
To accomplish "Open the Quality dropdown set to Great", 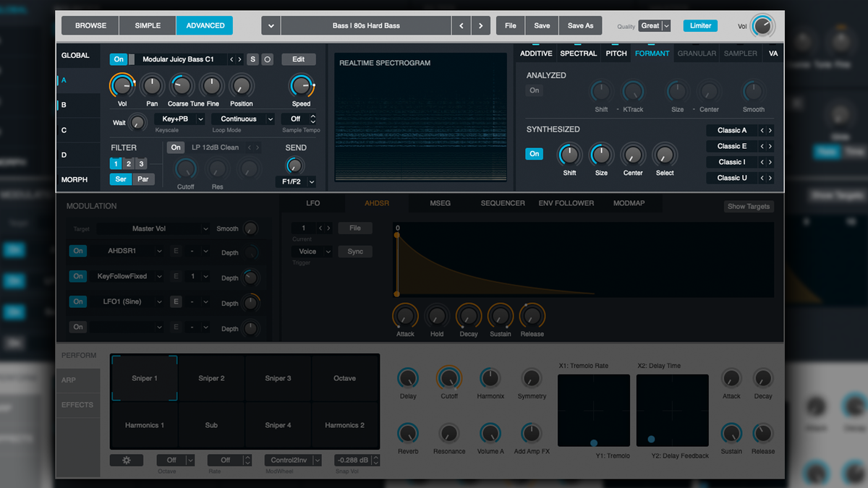I will [653, 25].
